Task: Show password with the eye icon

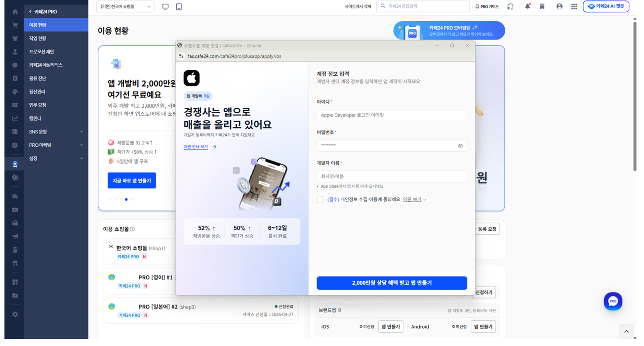Action: (460, 146)
